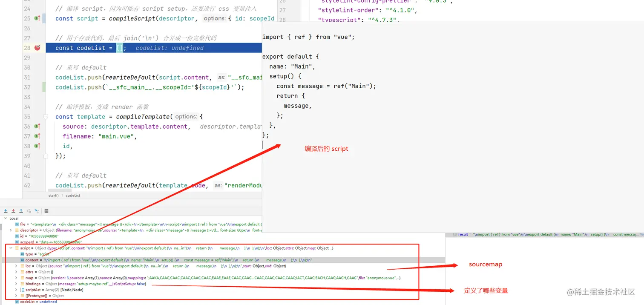Click the compileScript function call on line 25
The height and width of the screenshot is (305, 644).
pyautogui.click(x=132, y=18)
